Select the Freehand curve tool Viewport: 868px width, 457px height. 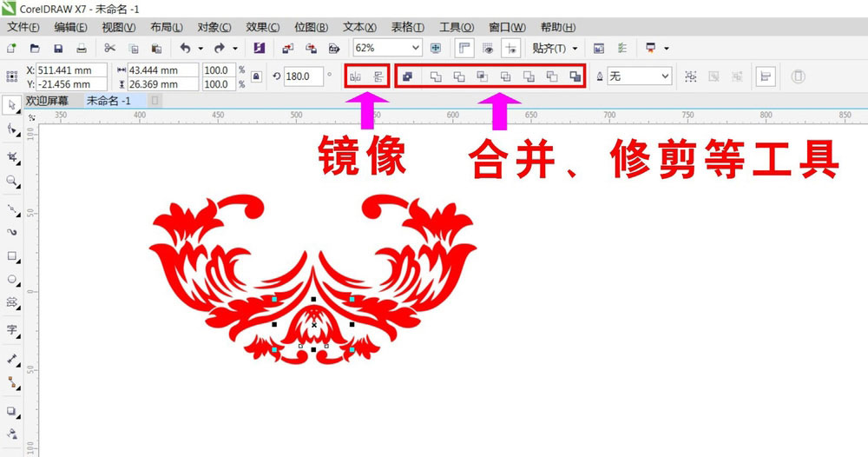click(11, 209)
